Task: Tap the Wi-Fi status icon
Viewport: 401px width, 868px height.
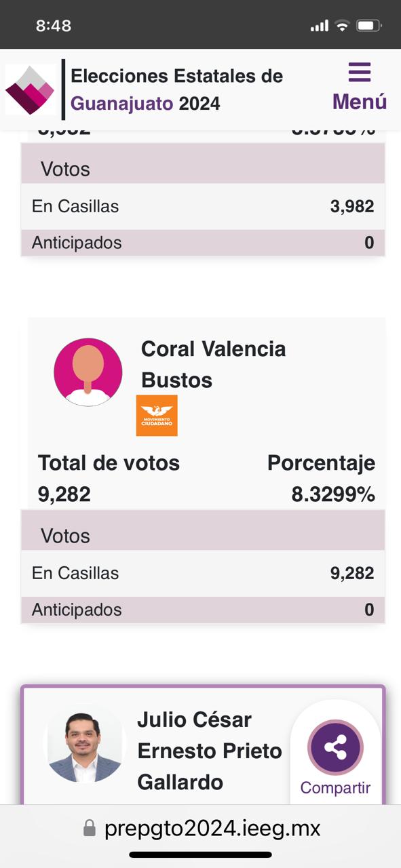Action: [x=342, y=26]
